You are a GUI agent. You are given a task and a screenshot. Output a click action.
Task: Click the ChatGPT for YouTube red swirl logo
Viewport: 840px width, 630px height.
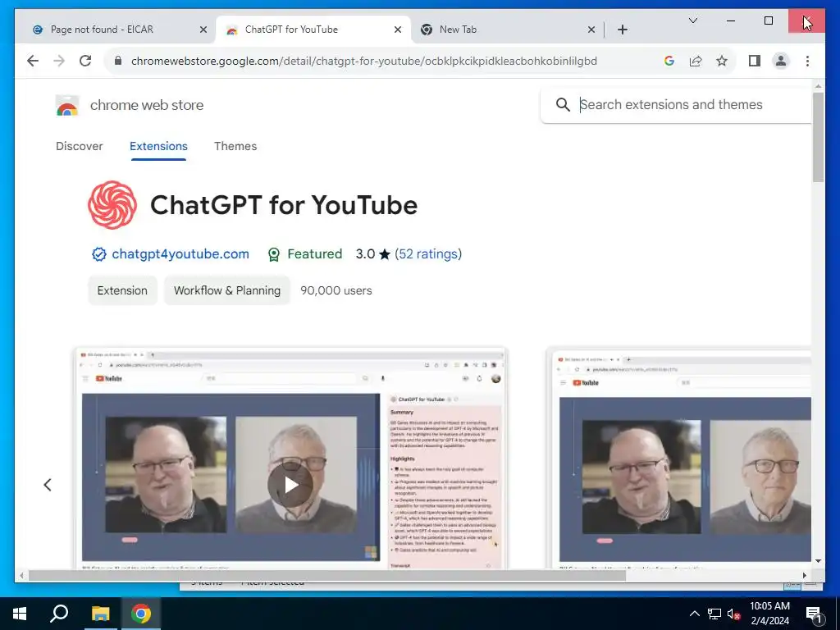pyautogui.click(x=112, y=205)
